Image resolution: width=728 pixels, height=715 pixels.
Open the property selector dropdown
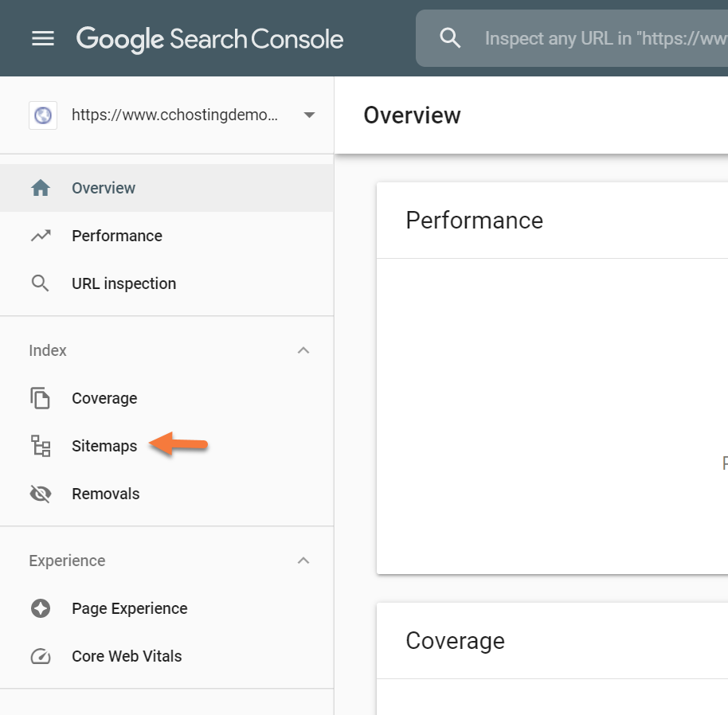309,115
